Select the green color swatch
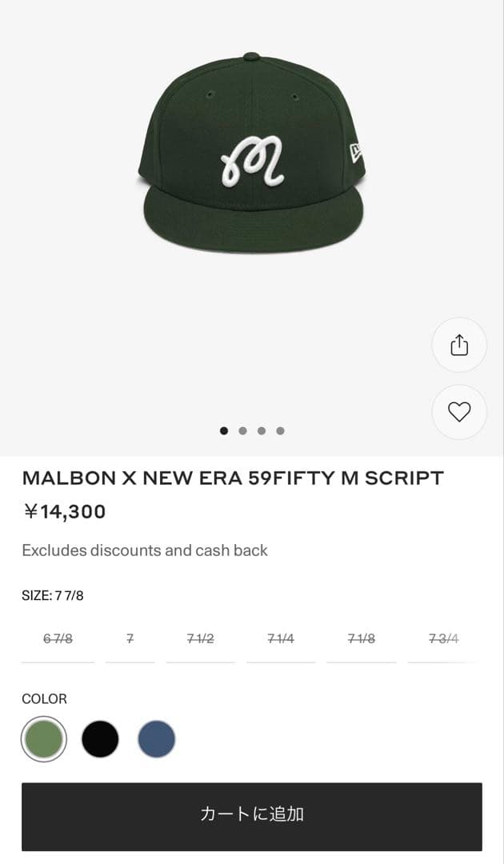This screenshot has width=504, height=864. coord(44,738)
